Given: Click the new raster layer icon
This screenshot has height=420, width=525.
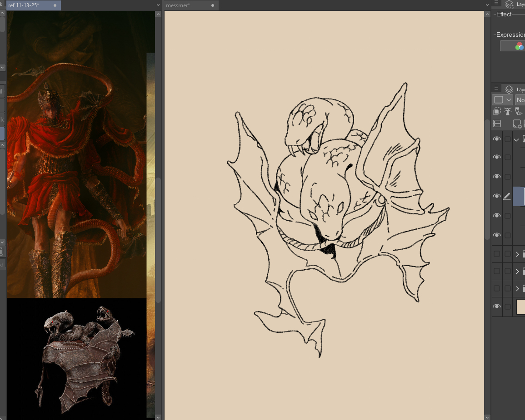Looking at the screenshot, I should click(517, 124).
